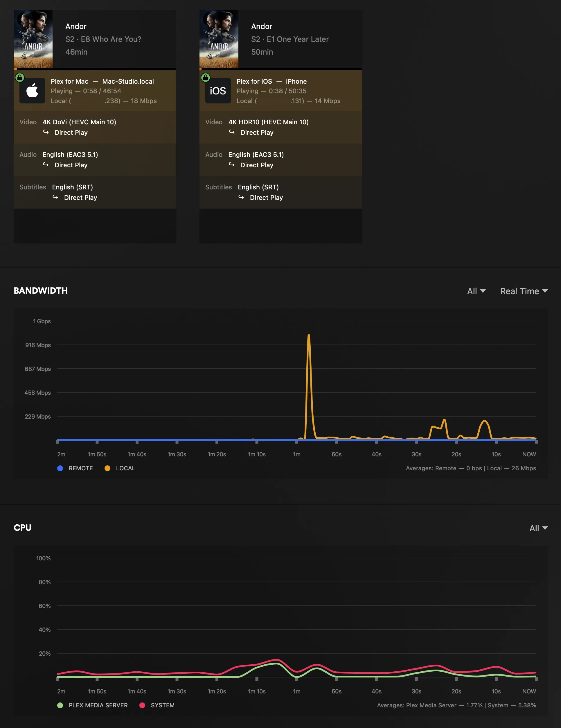The image size is (561, 728).
Task: Click the 1m marker on bandwidth axis
Action: 296,454
